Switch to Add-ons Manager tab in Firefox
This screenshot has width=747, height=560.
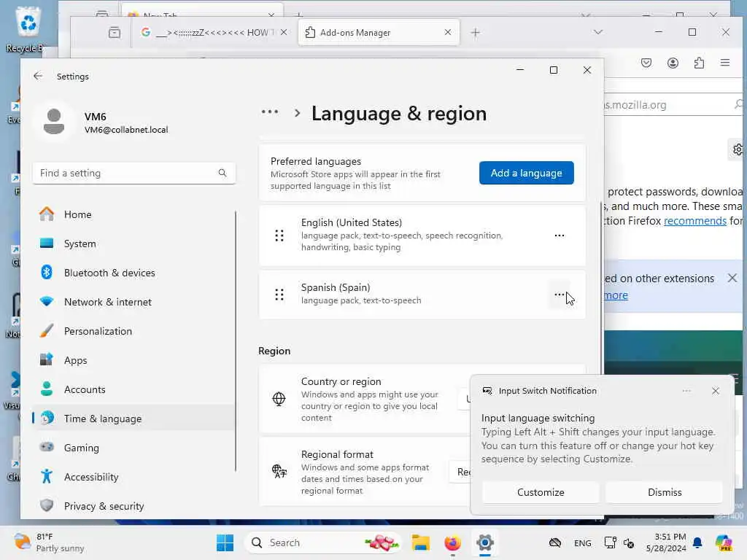pyautogui.click(x=379, y=32)
